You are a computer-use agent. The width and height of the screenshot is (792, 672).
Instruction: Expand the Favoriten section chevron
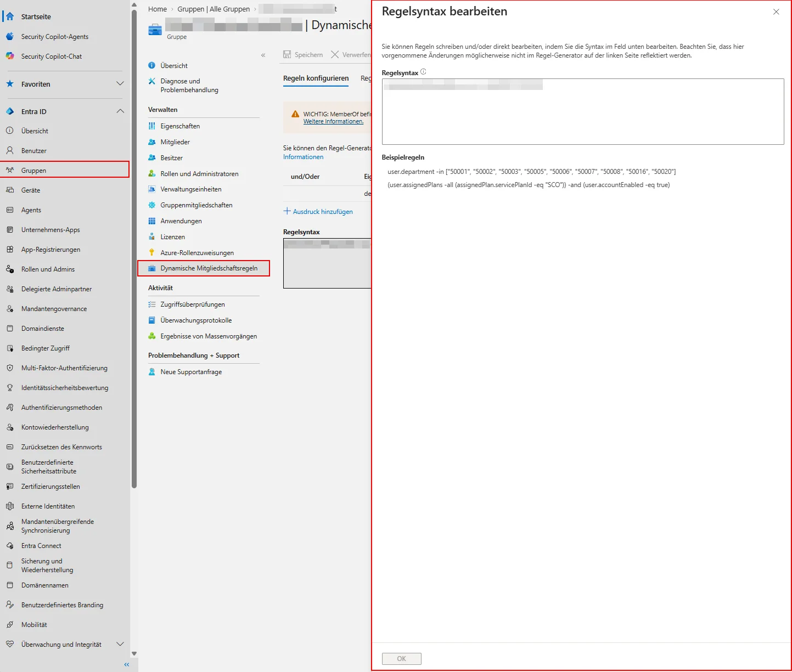[120, 83]
